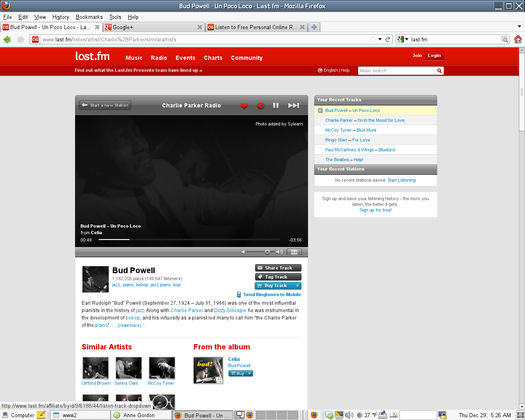Screen dimensions: 525x420
Task: Click the loud speaker icon for max volume
Action: (x=279, y=252)
